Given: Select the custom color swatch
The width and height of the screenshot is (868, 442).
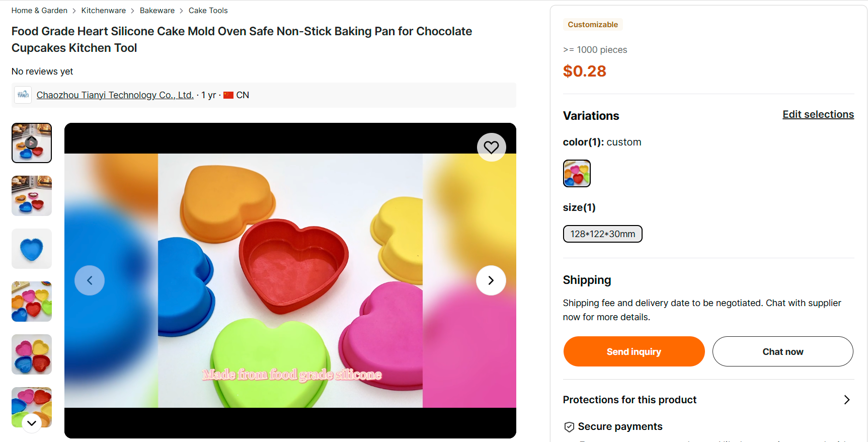Looking at the screenshot, I should (577, 174).
